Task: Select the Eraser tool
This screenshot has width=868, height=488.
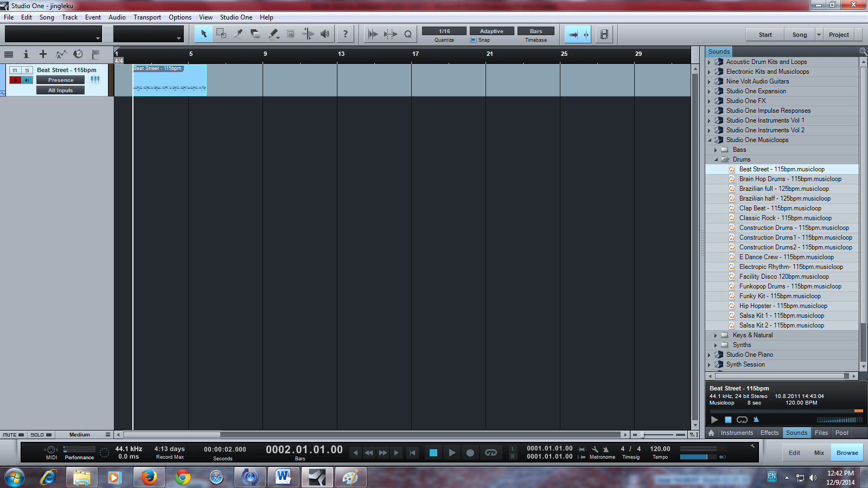Action: point(256,34)
